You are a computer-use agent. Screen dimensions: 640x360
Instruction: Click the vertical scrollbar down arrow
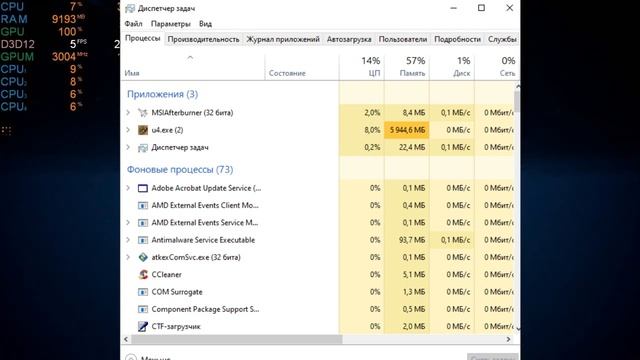click(518, 329)
